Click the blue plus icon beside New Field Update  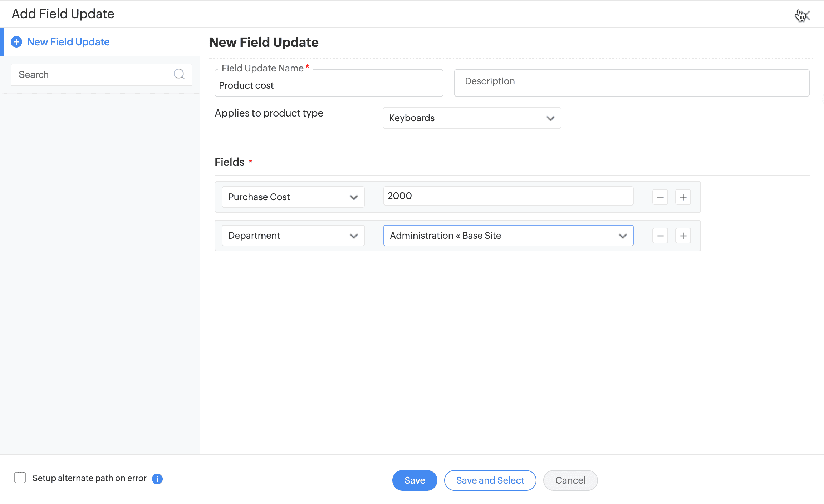click(x=16, y=42)
